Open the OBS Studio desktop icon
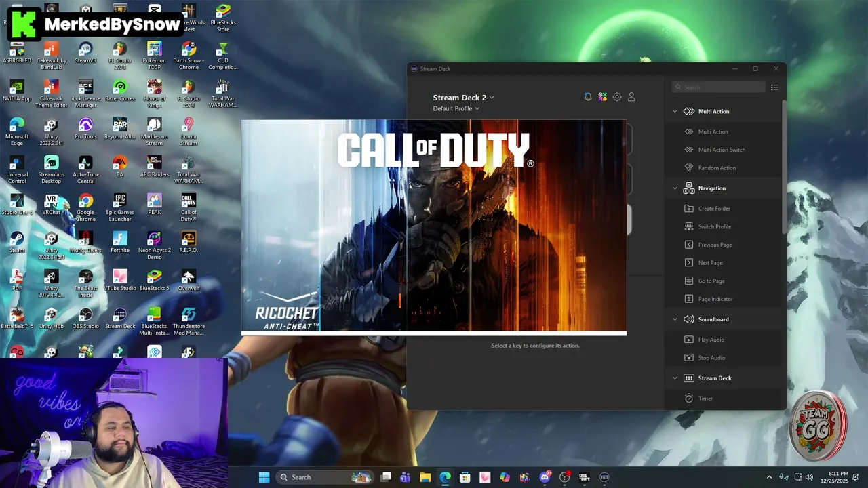The width and height of the screenshot is (868, 488). tap(85, 319)
